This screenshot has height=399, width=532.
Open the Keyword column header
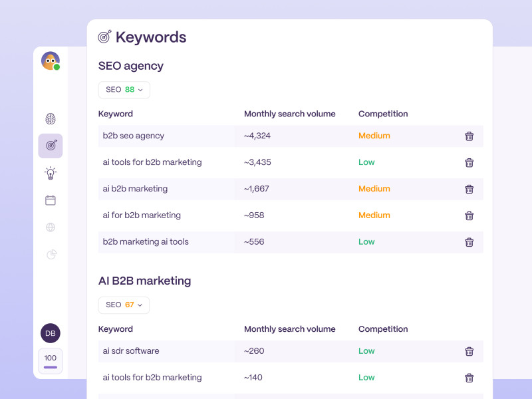coord(115,114)
